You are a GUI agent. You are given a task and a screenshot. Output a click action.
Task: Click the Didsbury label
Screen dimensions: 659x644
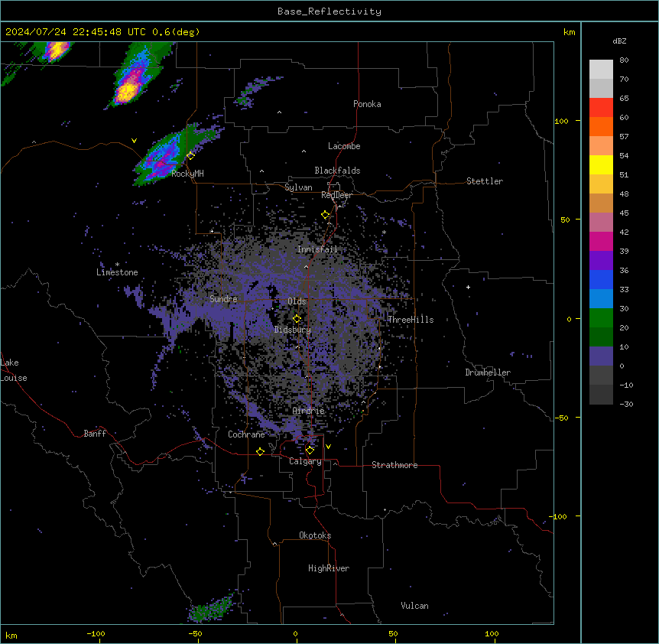coord(293,330)
